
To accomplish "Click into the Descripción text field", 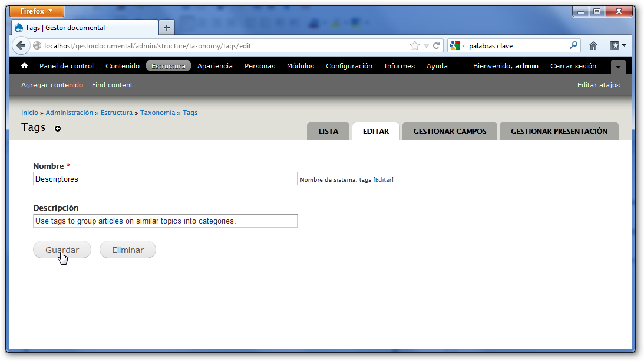I will click(x=165, y=221).
